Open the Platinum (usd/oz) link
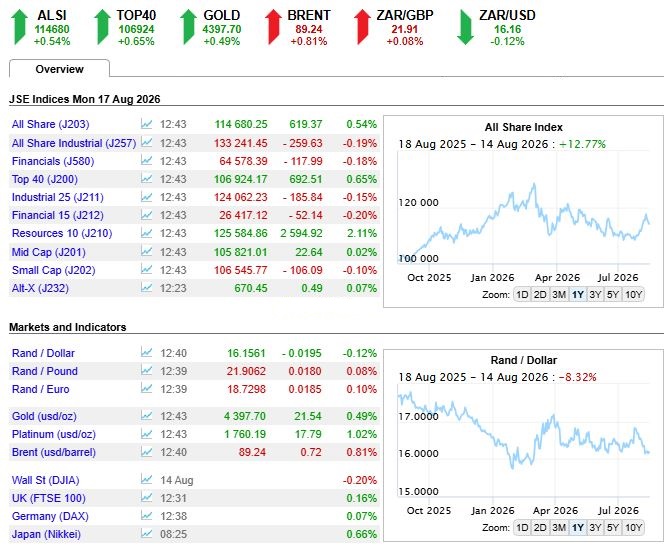The image size is (672, 547). (54, 434)
